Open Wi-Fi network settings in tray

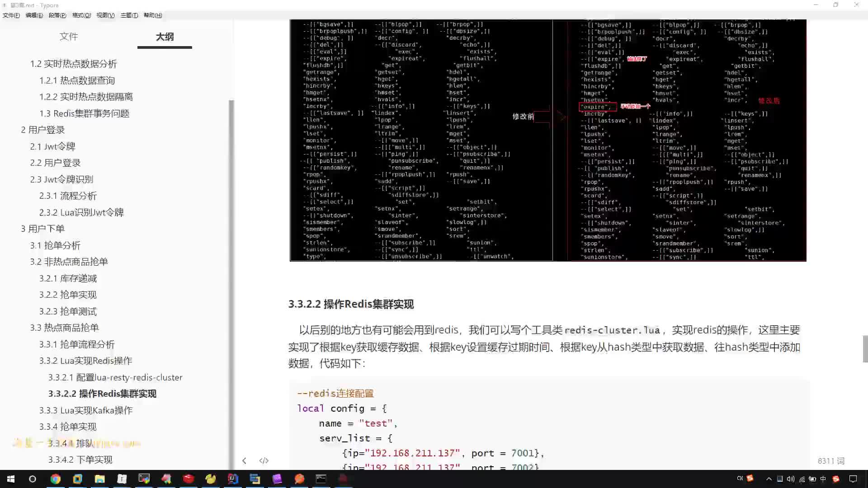coord(802,479)
